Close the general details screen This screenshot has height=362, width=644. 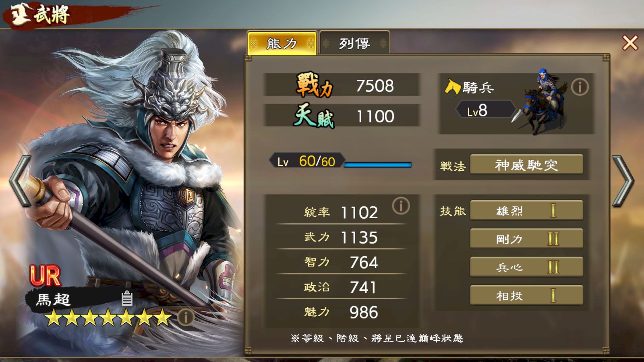coord(630,43)
